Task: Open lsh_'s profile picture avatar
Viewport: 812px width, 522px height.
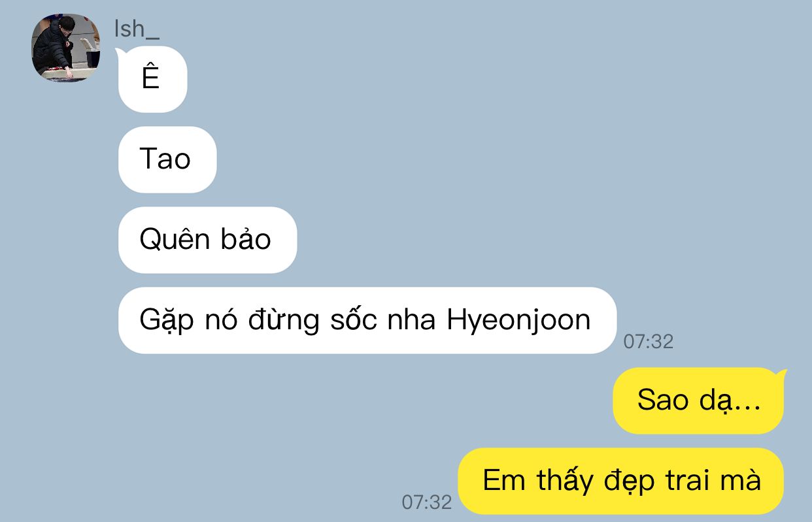Action: pos(65,48)
